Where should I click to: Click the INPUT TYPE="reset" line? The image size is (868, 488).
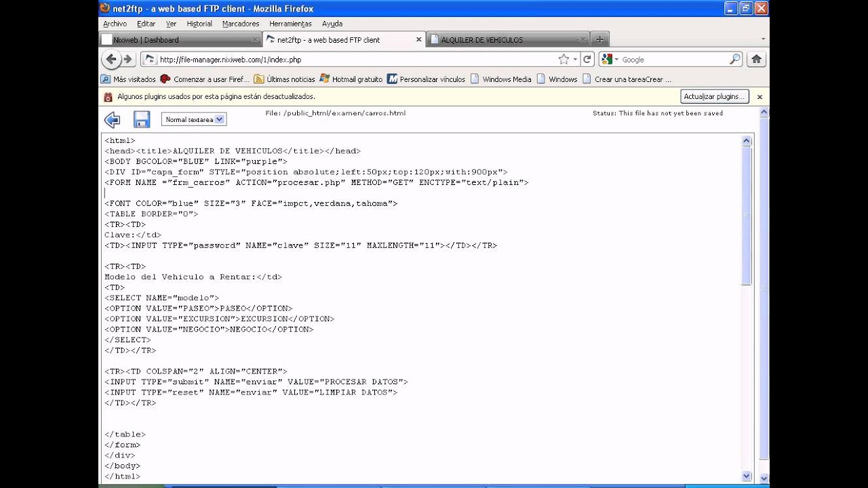point(251,392)
